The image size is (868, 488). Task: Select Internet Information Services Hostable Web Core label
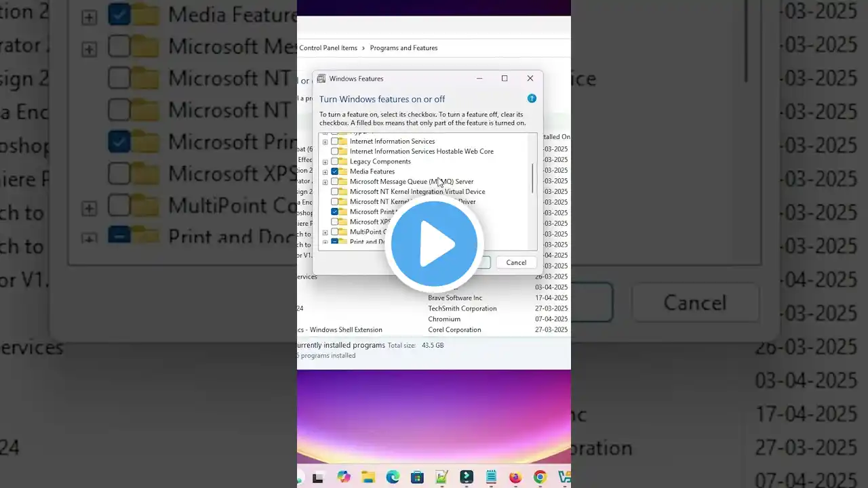(421, 152)
